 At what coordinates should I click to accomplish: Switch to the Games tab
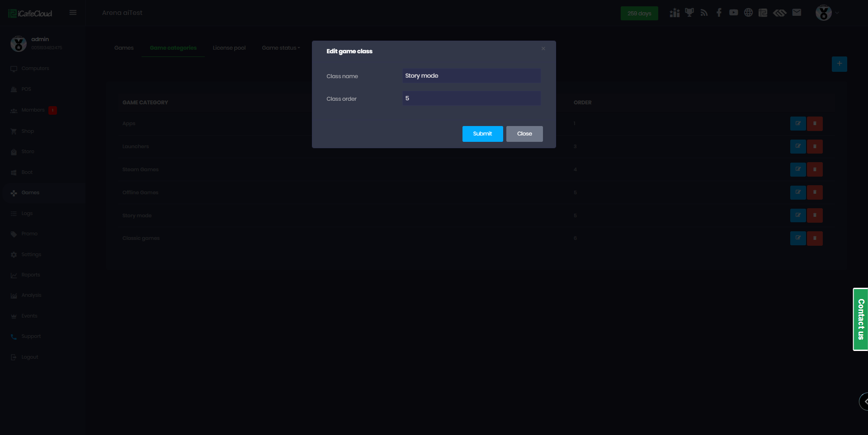pyautogui.click(x=124, y=48)
